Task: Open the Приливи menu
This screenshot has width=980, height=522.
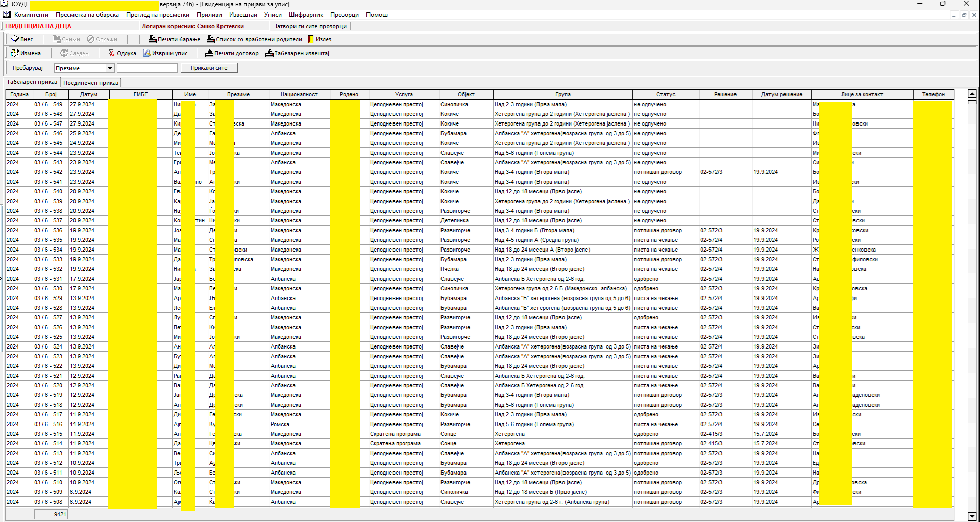Action: (209, 15)
